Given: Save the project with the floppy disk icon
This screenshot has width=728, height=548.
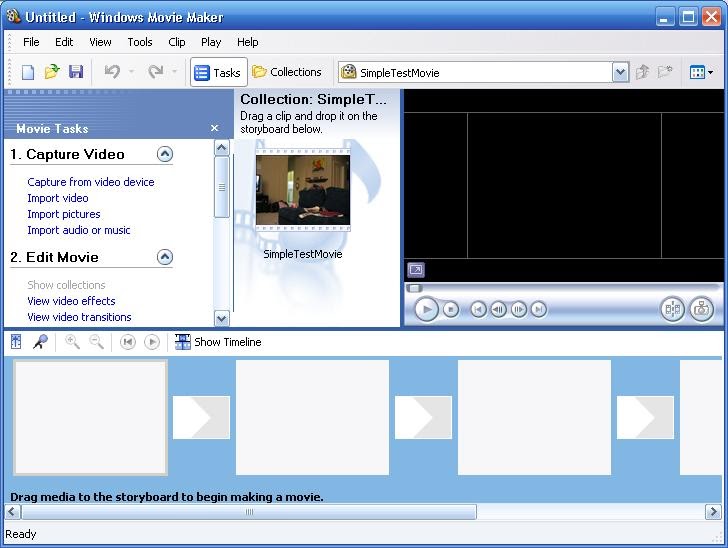Looking at the screenshot, I should point(76,72).
